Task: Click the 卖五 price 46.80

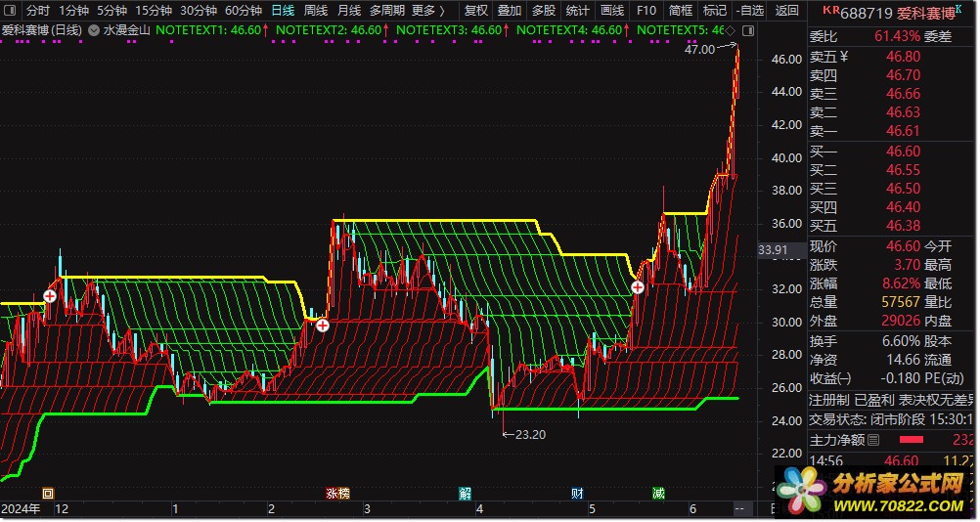Action: pos(903,56)
